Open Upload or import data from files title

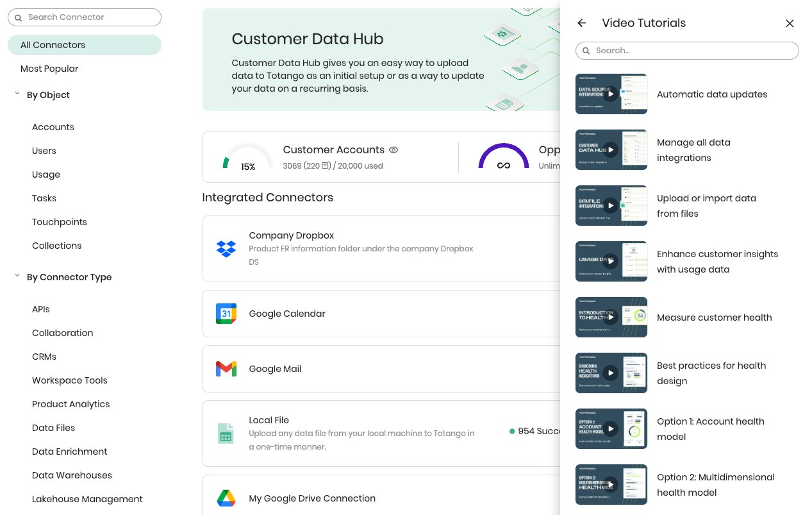pos(706,206)
